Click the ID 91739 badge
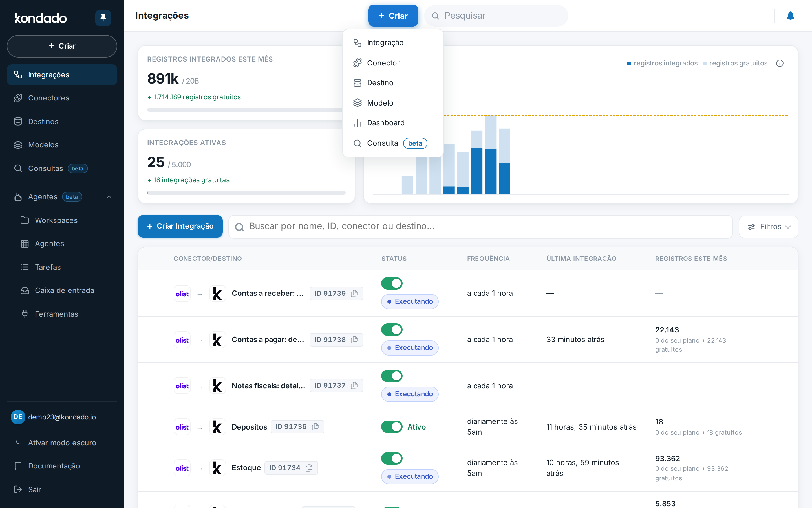The height and width of the screenshot is (508, 812). [336, 293]
